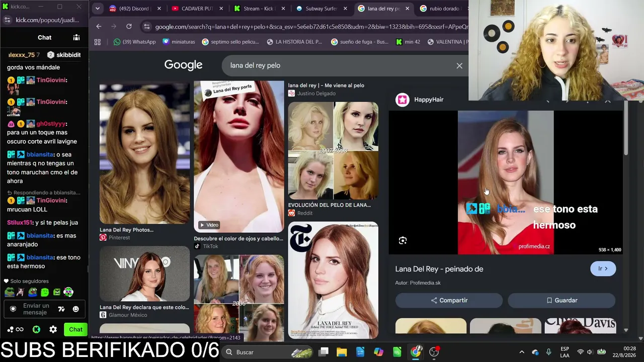Viewport: 644px width, 362px height.
Task: Clear the Google search box
Action: pyautogui.click(x=459, y=66)
